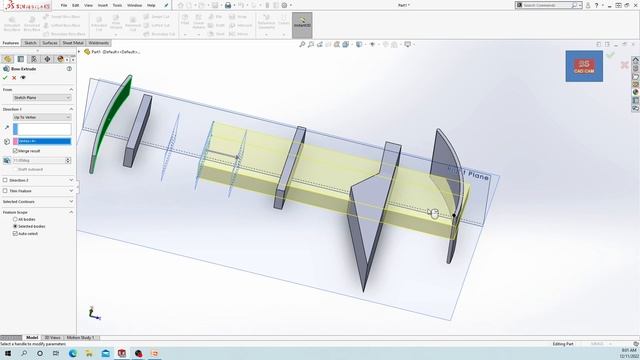Confirm feature with the graphics-area green checkmark
The width and height of the screenshot is (640, 360).
click(x=610, y=55)
